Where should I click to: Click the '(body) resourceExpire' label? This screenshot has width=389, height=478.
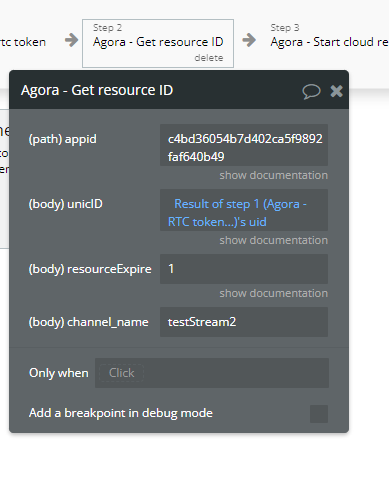[90, 269]
